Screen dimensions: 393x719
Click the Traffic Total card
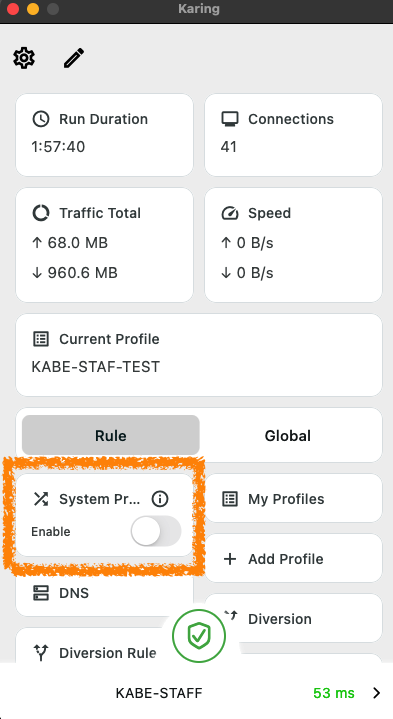pos(105,245)
